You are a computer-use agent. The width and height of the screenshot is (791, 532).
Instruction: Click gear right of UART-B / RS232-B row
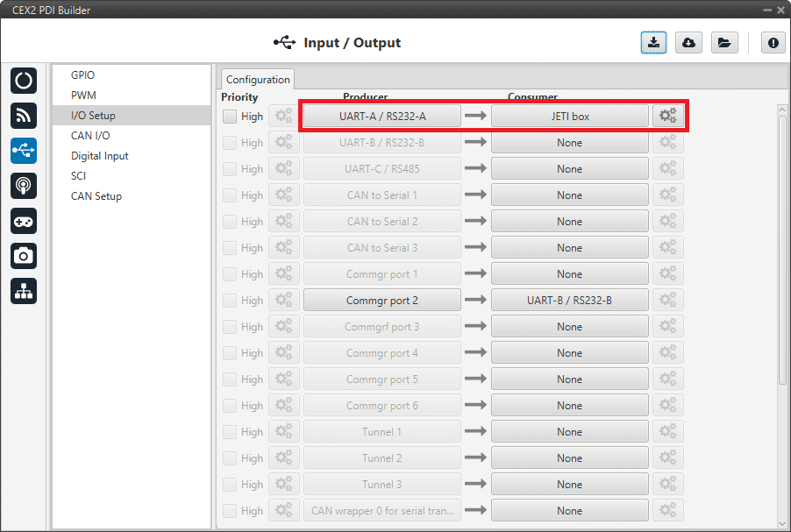point(668,142)
